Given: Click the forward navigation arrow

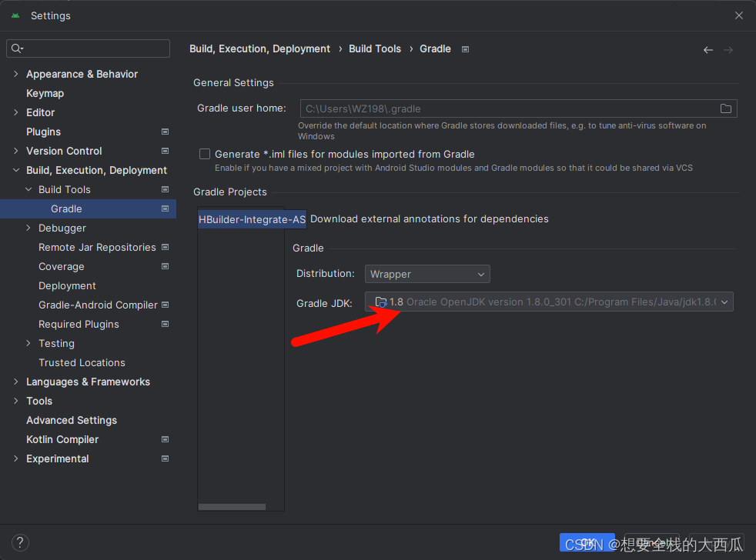Looking at the screenshot, I should (x=728, y=50).
